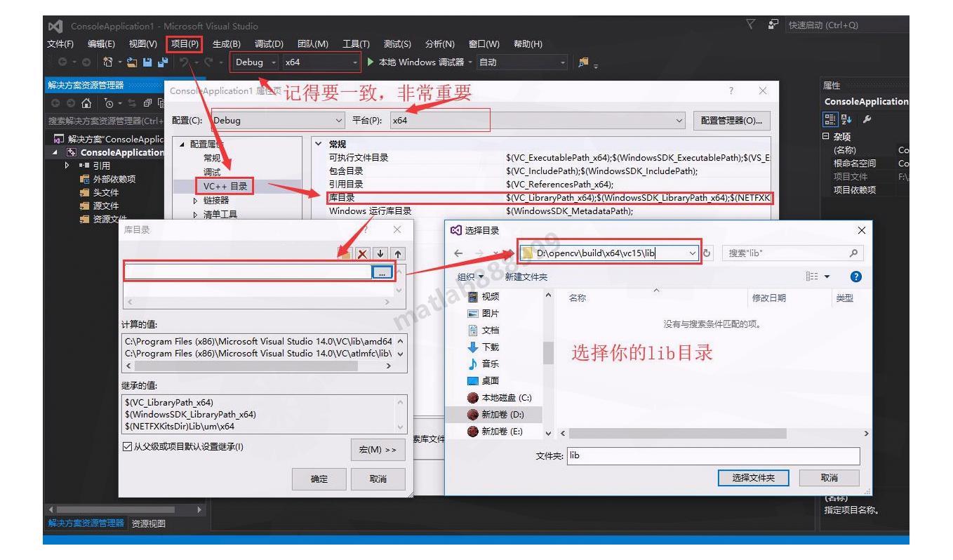Select 头文件 folder in Solution Explorer
Viewport: 953px width, 560px height.
point(99,192)
